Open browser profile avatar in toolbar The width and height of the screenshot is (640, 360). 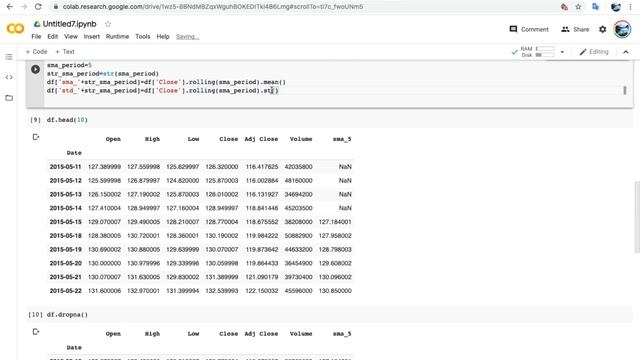coord(616,7)
